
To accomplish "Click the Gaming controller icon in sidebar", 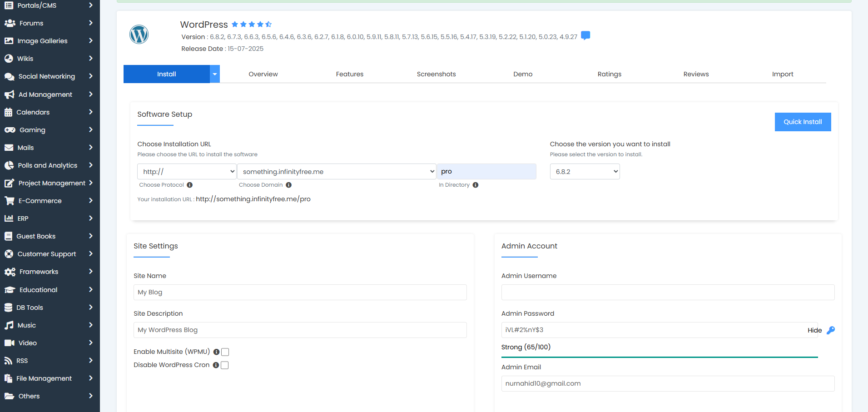I will 10,130.
